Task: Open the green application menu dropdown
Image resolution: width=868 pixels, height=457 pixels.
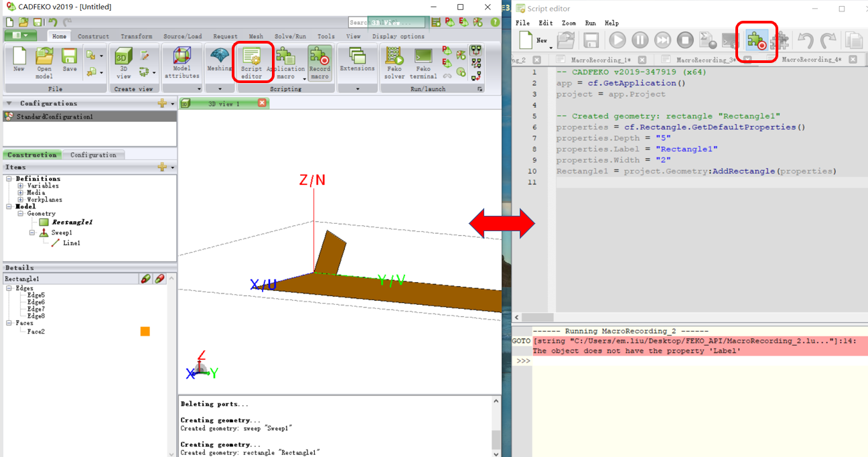Action: [x=21, y=36]
